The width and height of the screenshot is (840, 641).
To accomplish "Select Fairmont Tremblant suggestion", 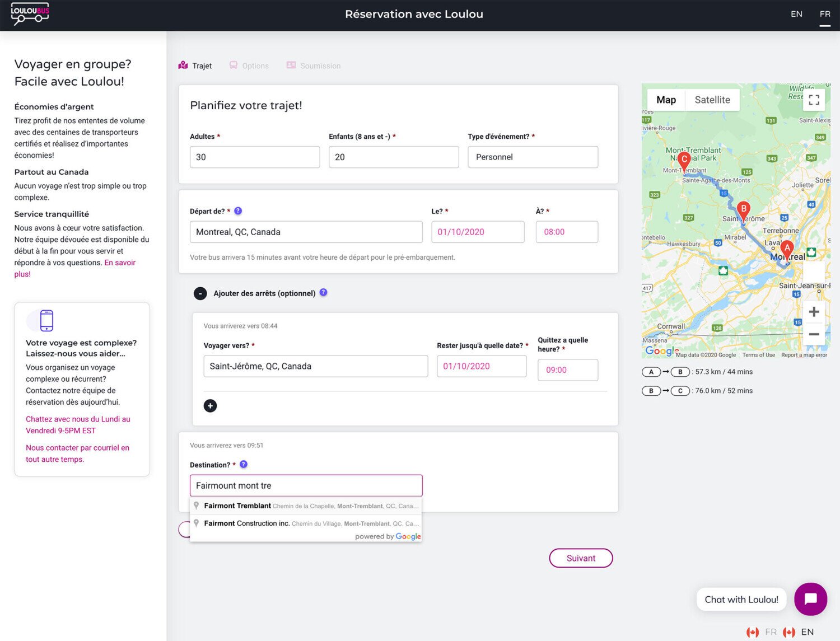I will point(306,506).
